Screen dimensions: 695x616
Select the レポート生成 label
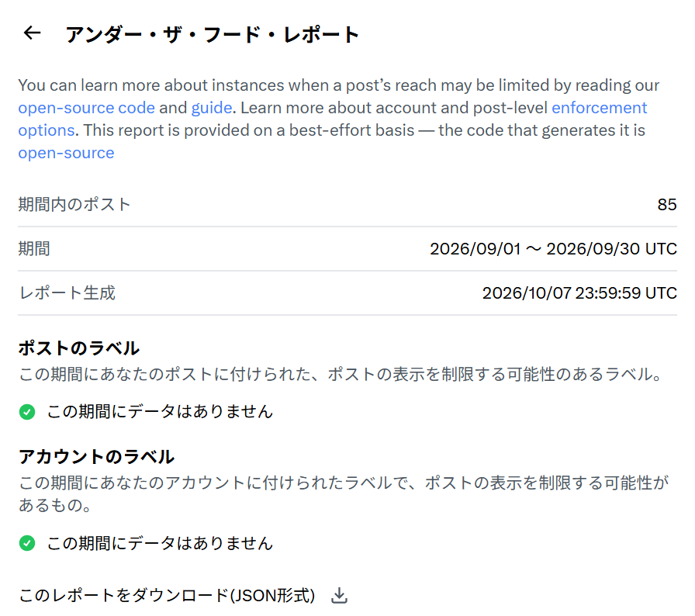pos(67,293)
